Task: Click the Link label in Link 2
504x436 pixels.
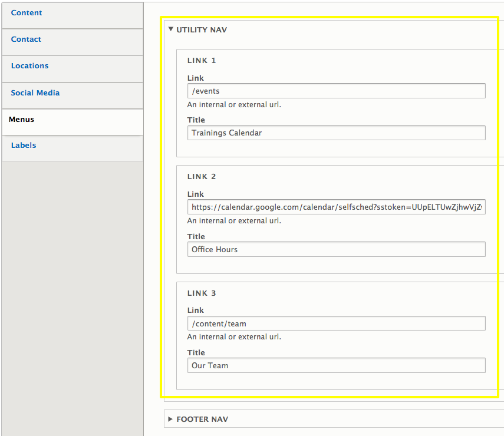Action: click(196, 194)
